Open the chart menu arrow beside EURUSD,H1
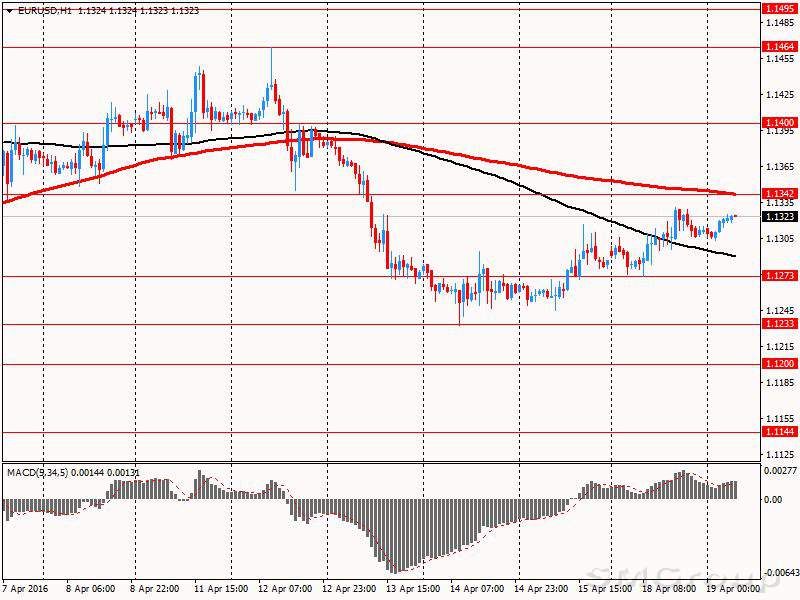 (7, 9)
